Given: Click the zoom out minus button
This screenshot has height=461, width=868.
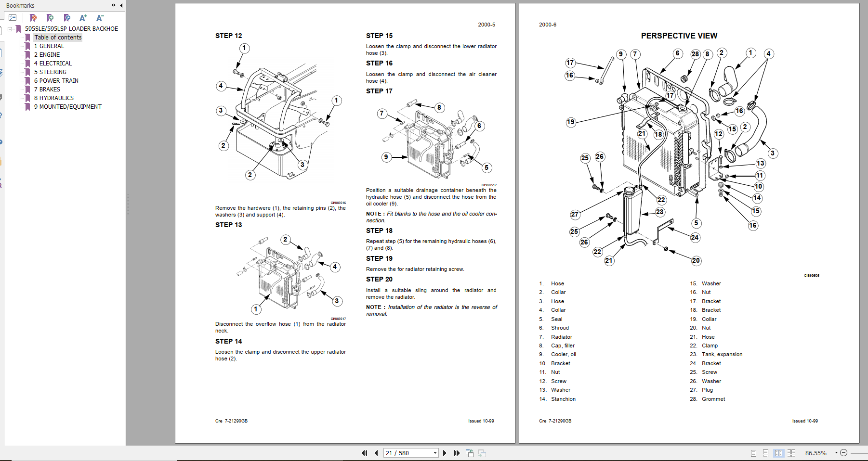Looking at the screenshot, I should click(x=843, y=453).
